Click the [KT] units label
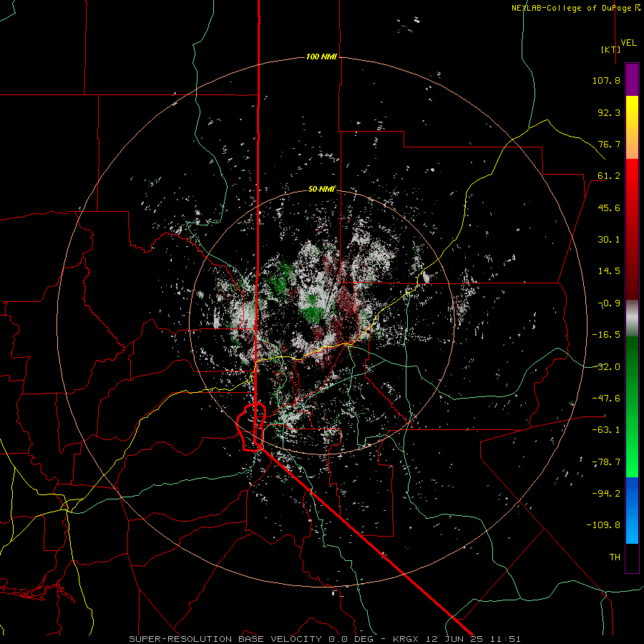Screen dimensions: 644x644 [x=610, y=49]
